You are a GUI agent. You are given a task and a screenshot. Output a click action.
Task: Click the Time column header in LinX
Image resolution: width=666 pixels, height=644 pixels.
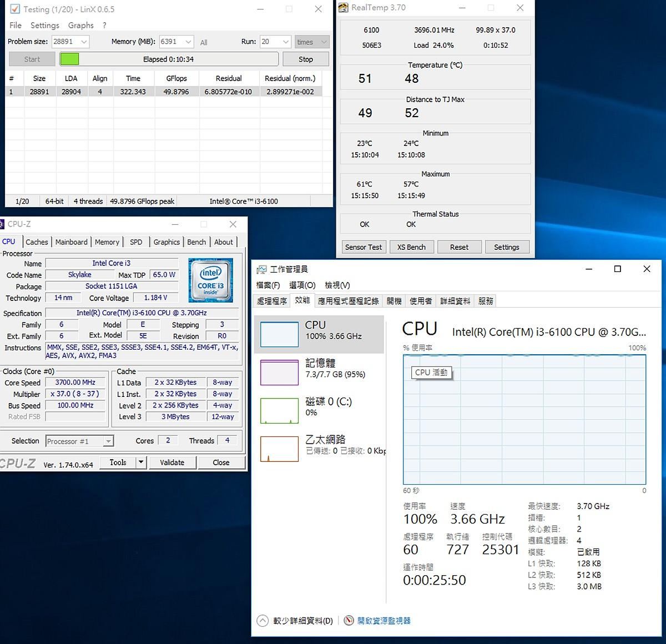[133, 78]
